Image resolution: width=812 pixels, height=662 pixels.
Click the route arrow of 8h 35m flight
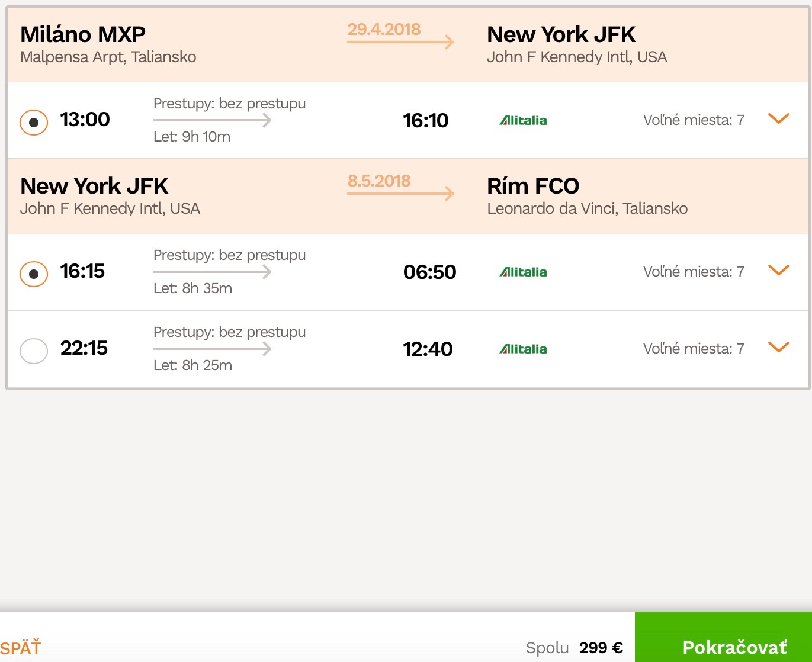coord(212,272)
